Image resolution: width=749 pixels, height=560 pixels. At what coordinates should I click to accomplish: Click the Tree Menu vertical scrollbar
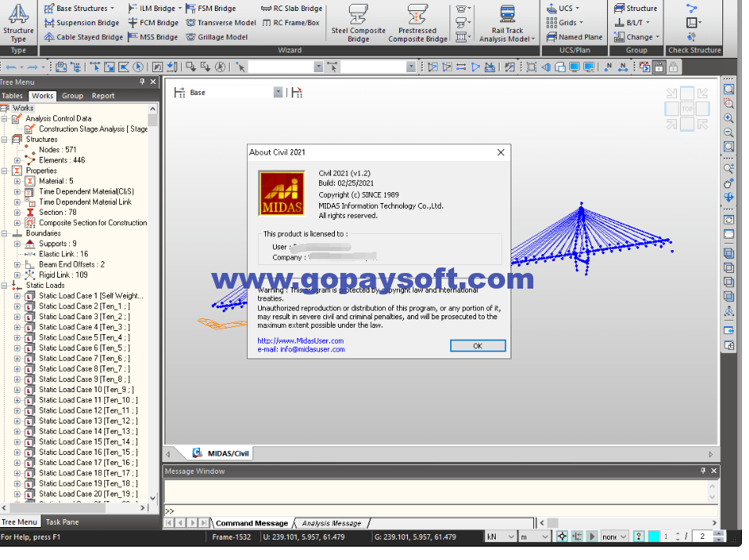point(153,303)
